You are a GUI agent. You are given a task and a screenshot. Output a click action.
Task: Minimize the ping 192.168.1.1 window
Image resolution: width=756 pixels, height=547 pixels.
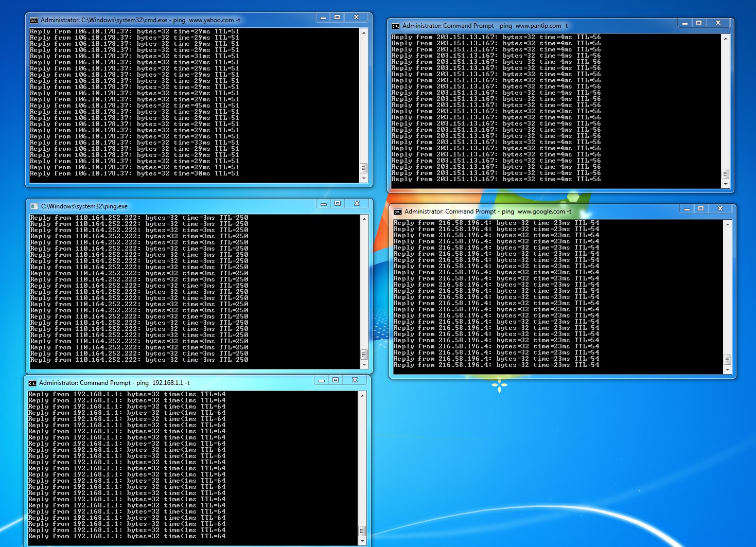coord(322,380)
